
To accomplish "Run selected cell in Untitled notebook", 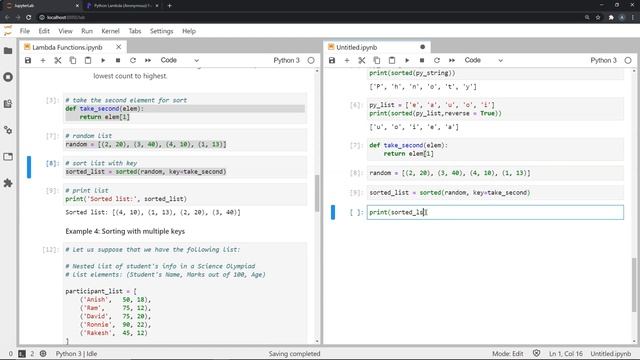I will 407,60.
